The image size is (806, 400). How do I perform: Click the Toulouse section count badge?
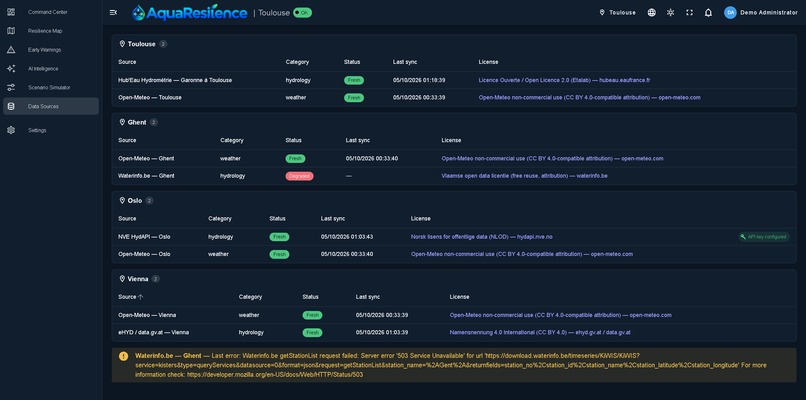click(163, 44)
